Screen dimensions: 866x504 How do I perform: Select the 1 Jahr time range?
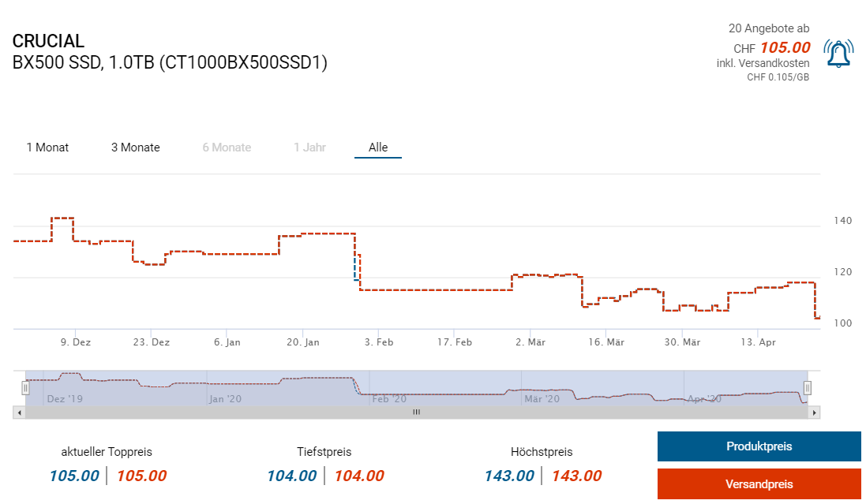point(309,147)
